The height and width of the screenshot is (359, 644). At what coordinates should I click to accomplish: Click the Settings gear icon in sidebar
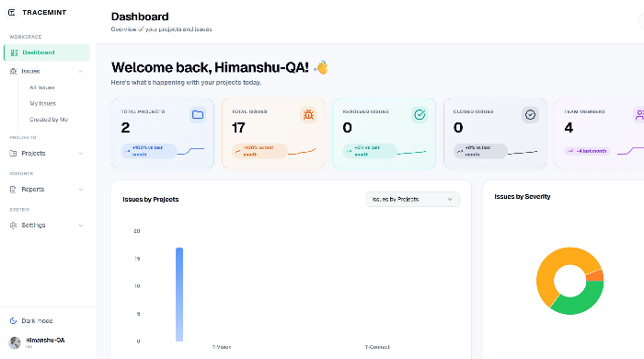point(13,226)
